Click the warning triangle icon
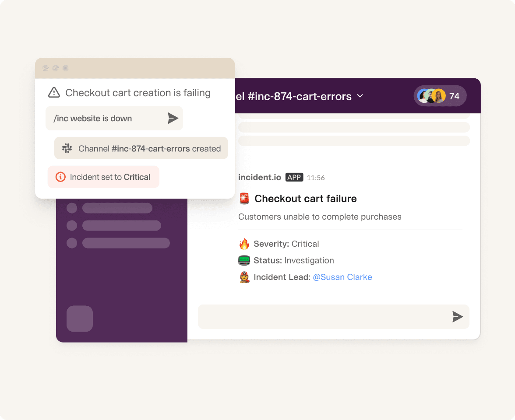 pyautogui.click(x=54, y=92)
